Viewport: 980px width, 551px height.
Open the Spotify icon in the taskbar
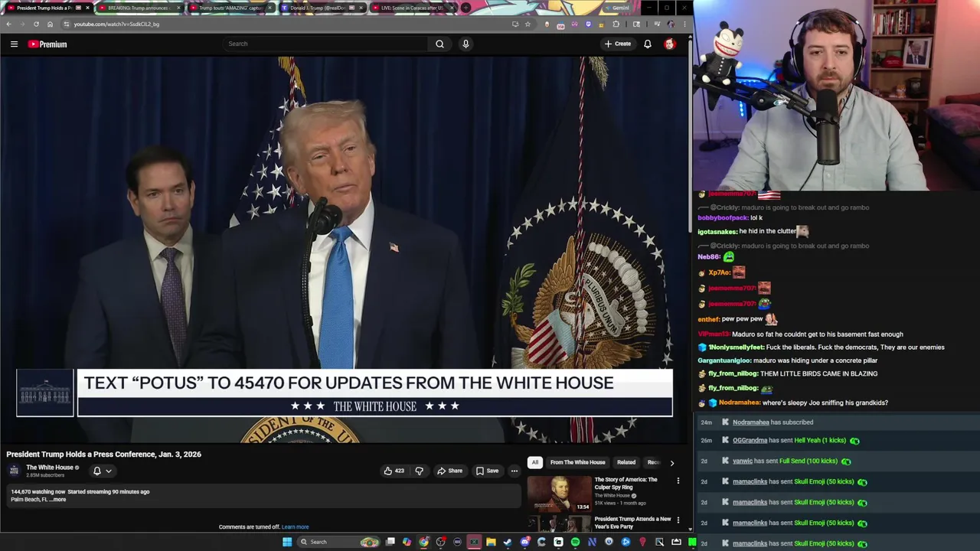(x=576, y=542)
